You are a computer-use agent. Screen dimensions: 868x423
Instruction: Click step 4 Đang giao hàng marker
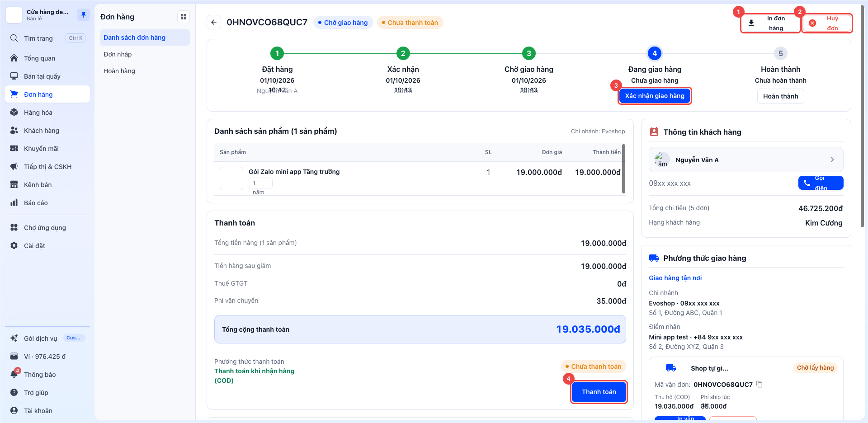(x=655, y=53)
